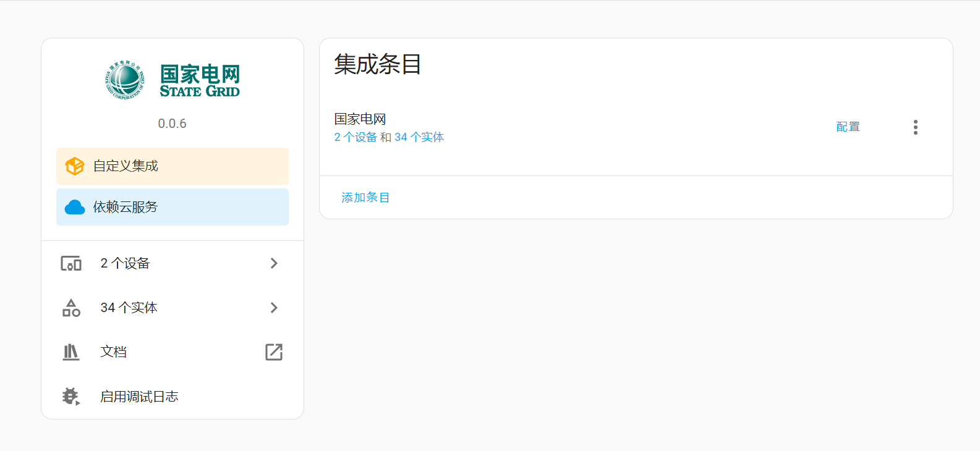980x451 pixels.
Task: Open the 2 个设备 list item
Action: (x=173, y=263)
